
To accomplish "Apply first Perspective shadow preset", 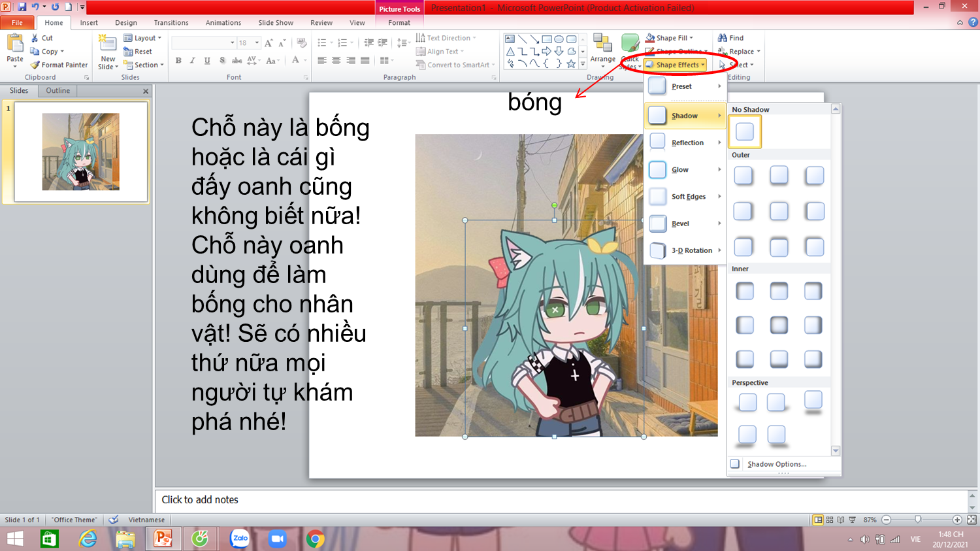I will pos(747,402).
